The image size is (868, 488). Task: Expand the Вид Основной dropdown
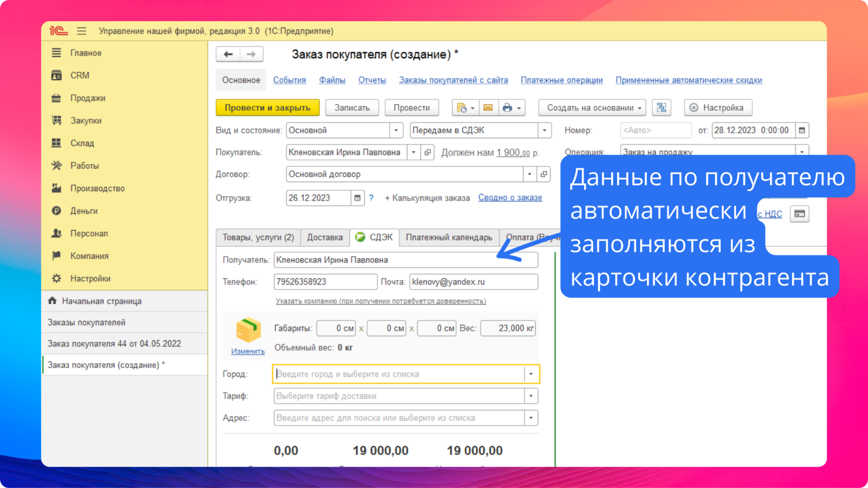pyautogui.click(x=396, y=131)
